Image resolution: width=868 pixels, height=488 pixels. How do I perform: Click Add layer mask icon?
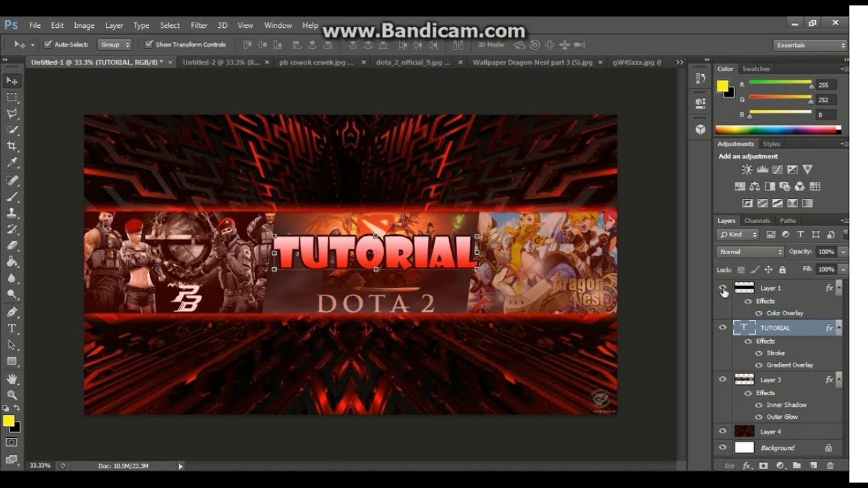[x=764, y=466]
